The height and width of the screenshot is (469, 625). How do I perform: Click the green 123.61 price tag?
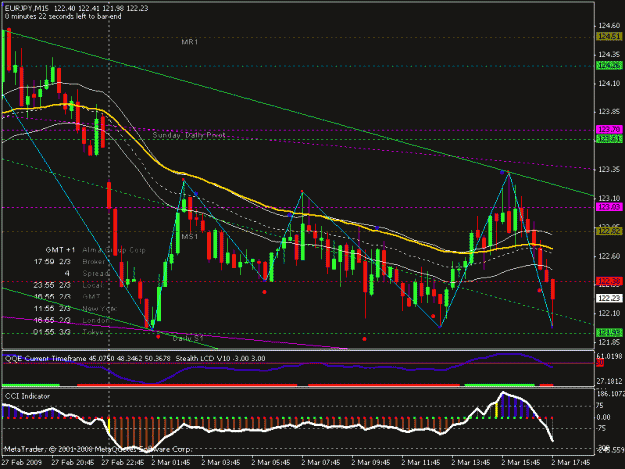(609, 139)
